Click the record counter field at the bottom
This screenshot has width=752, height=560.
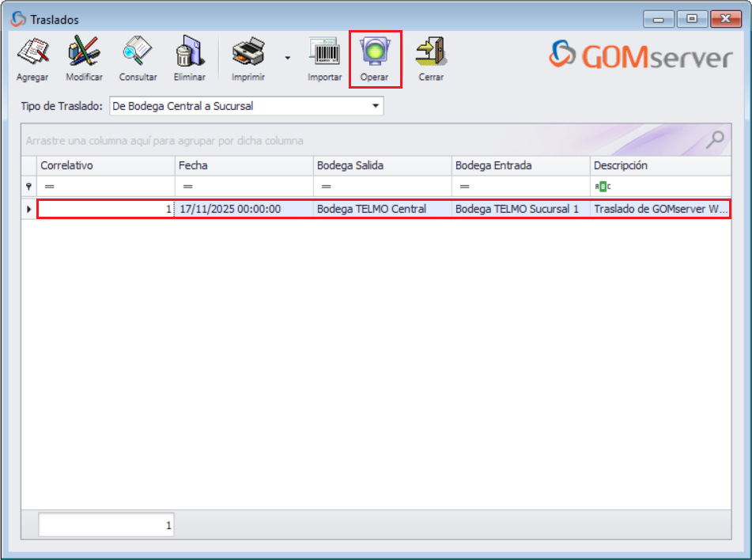105,524
